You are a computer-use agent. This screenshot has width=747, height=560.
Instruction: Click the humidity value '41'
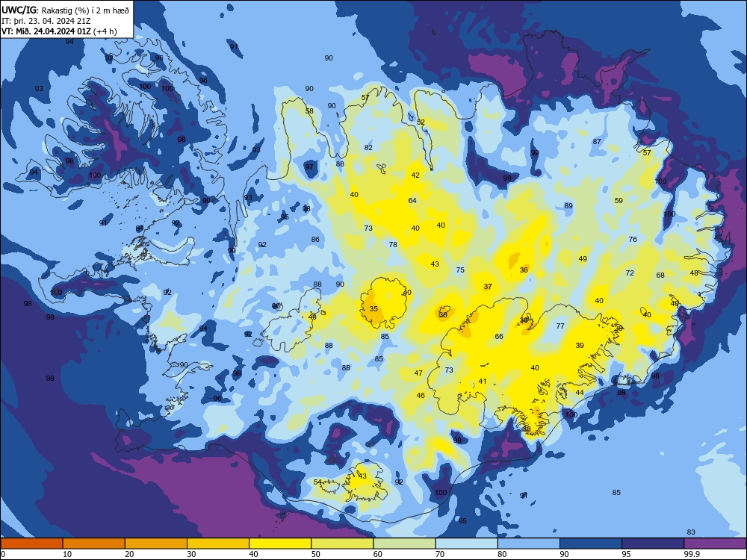click(483, 381)
